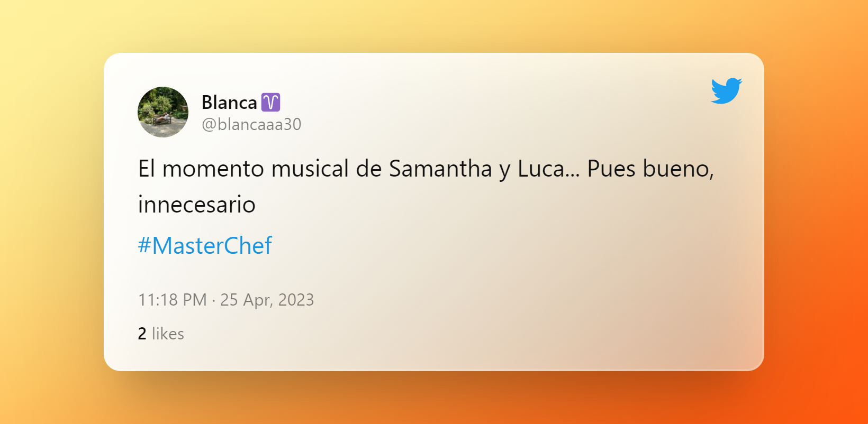Click the word innecesario
868x424 pixels.
tap(196, 205)
